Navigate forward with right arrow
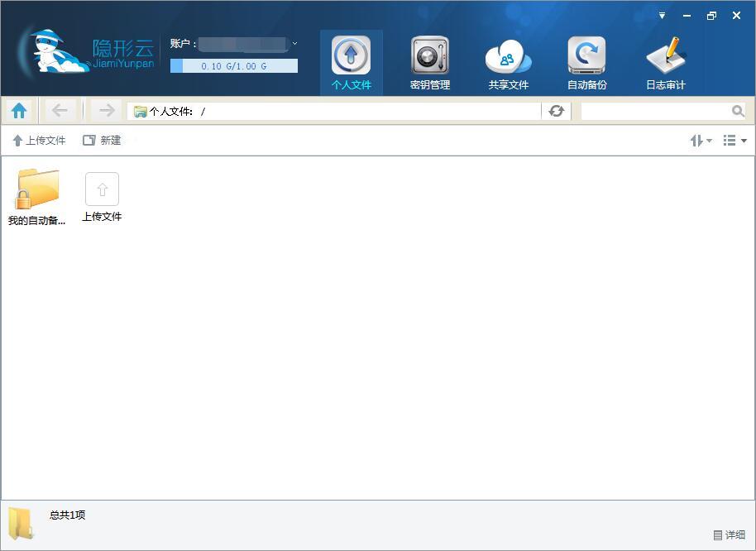 [x=107, y=111]
